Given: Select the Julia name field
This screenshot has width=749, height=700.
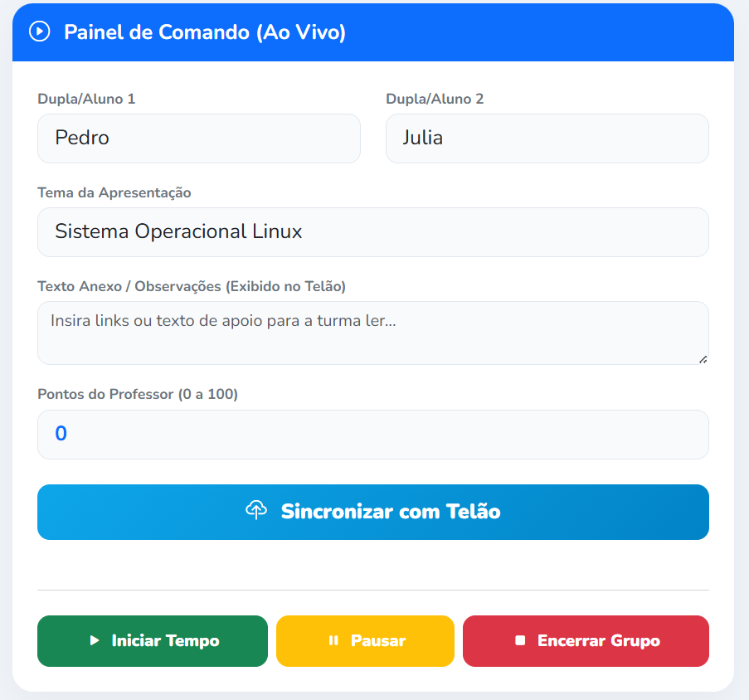Looking at the screenshot, I should click(x=547, y=138).
